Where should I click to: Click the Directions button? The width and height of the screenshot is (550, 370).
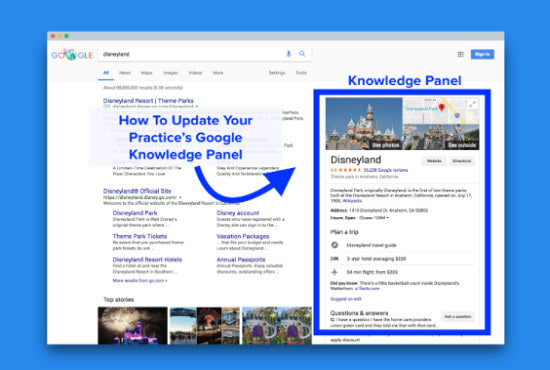[462, 161]
